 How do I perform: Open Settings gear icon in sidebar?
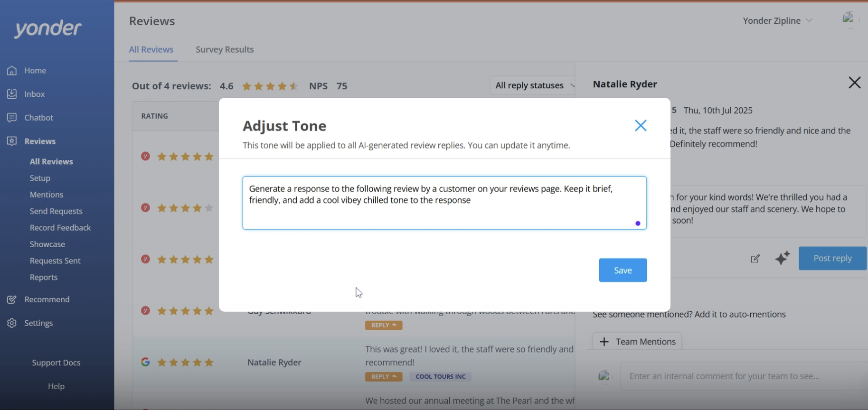pos(12,323)
